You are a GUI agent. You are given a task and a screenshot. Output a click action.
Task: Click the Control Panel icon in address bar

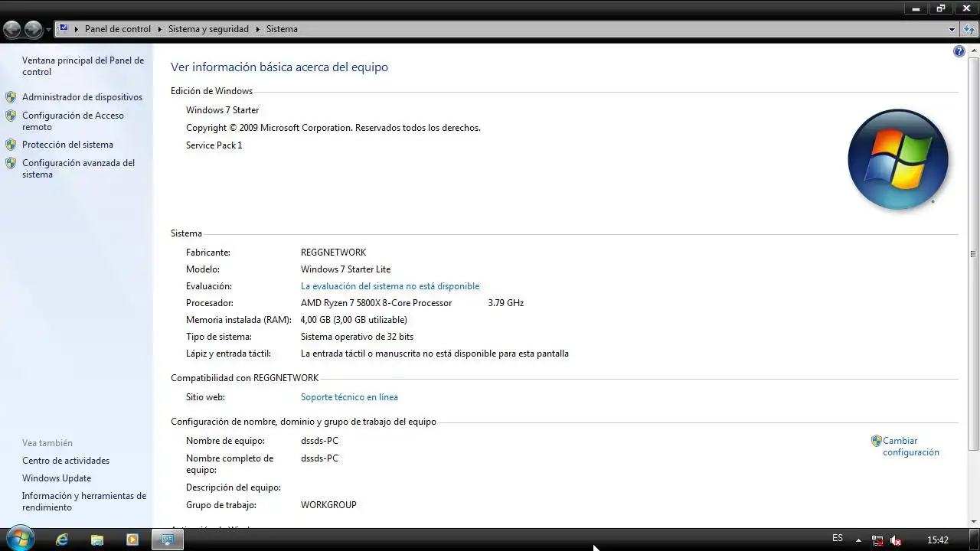[x=64, y=28]
